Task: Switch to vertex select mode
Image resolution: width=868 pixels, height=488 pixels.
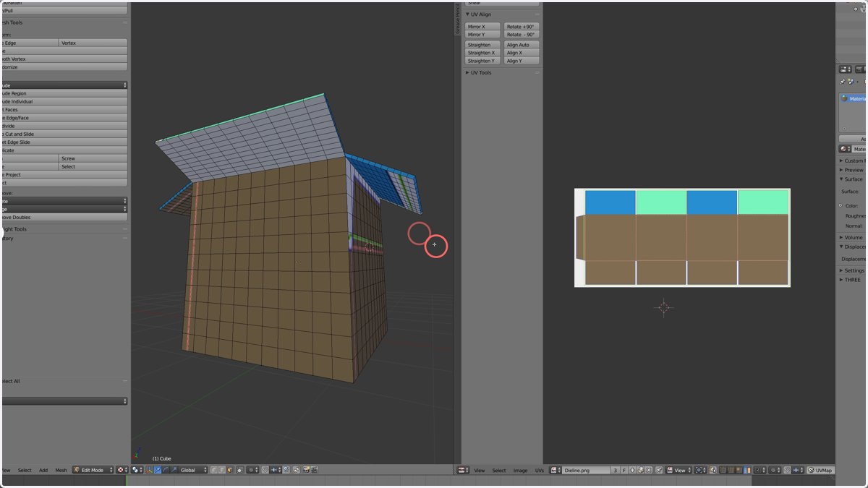Action: 214,470
